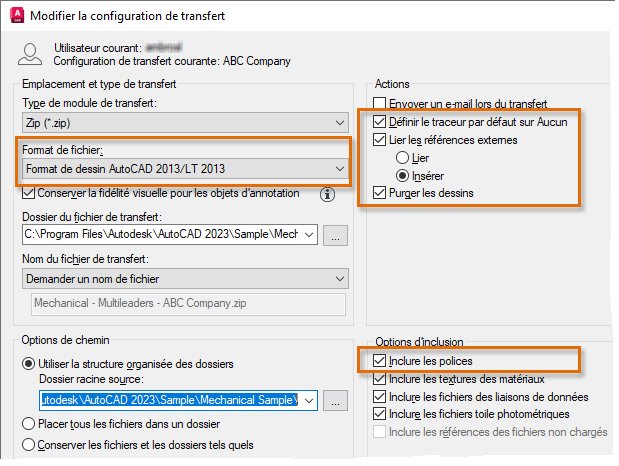Expand the Dossier du fichier de transfert path list
Viewport: 619px width, 466px height.
point(308,236)
